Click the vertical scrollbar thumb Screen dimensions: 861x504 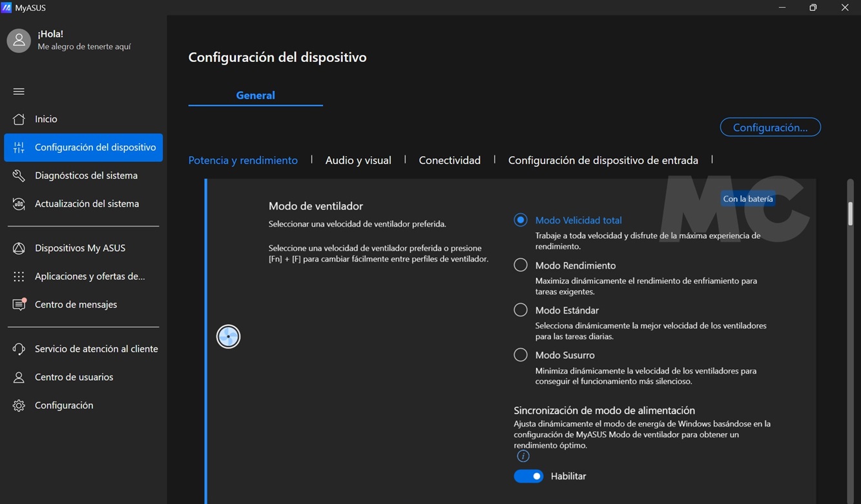tap(850, 214)
